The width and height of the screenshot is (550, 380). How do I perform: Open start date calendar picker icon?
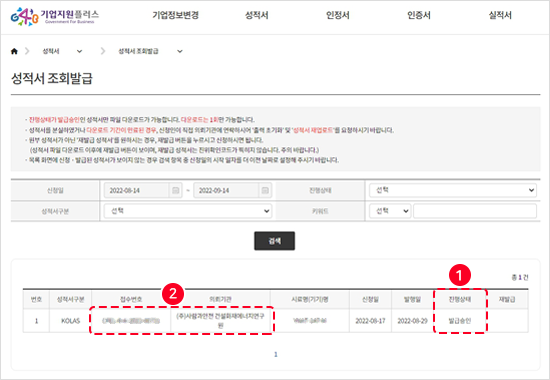coord(176,191)
